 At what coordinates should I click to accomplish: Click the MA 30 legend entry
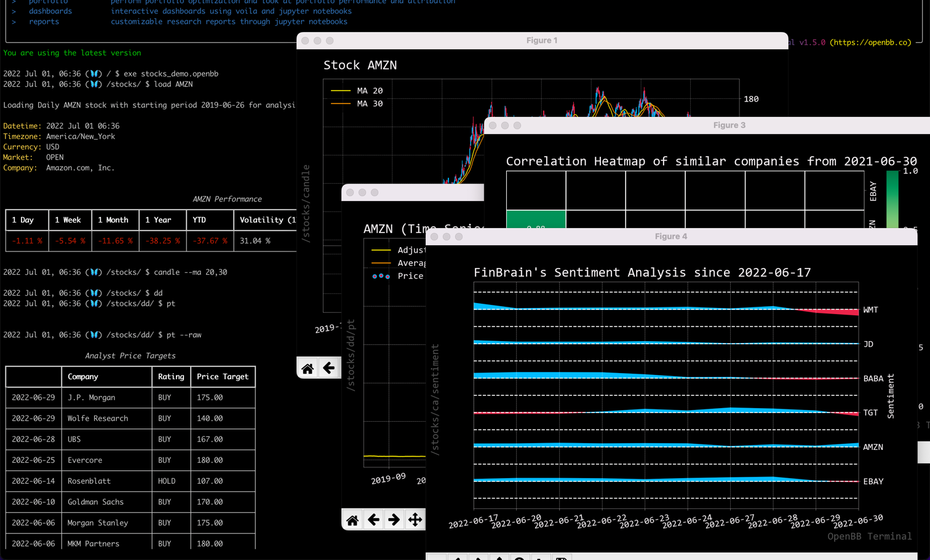click(357, 103)
